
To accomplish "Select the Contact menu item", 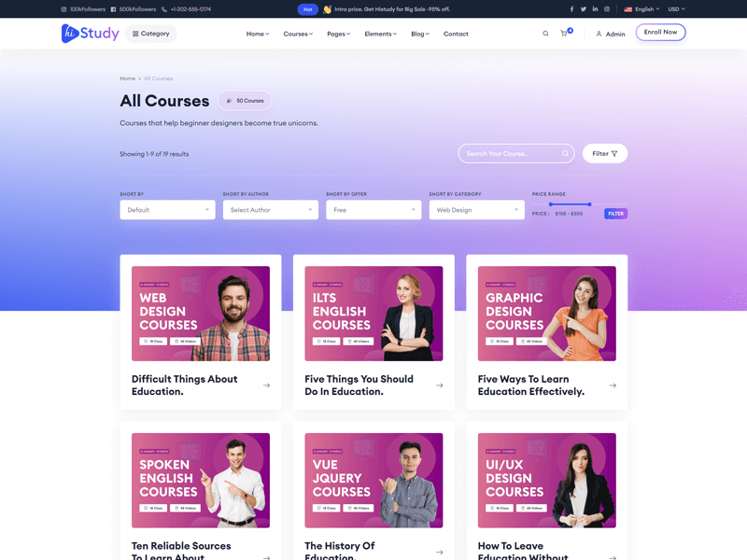I will [456, 34].
